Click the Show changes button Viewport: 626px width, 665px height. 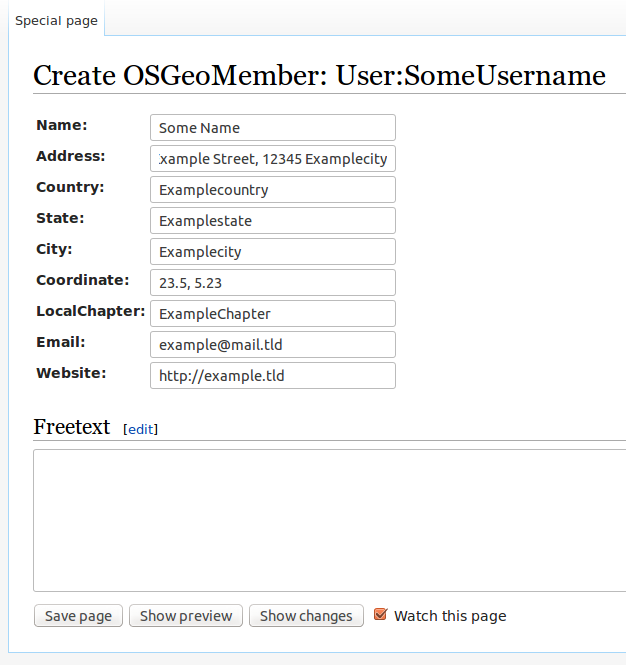coord(306,616)
